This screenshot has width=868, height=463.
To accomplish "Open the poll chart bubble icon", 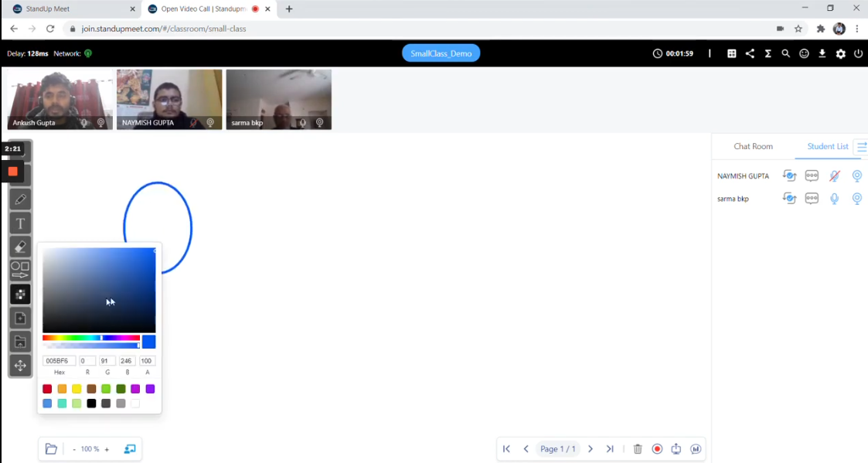I will click(696, 449).
